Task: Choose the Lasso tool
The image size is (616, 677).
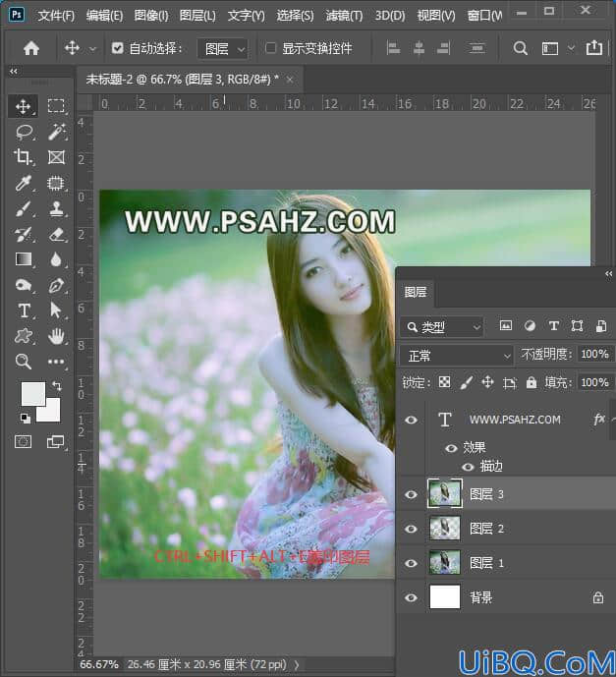Action: 24,132
